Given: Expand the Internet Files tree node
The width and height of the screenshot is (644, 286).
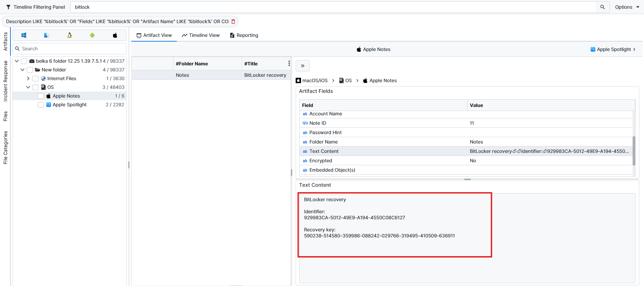Looking at the screenshot, I should (28, 78).
